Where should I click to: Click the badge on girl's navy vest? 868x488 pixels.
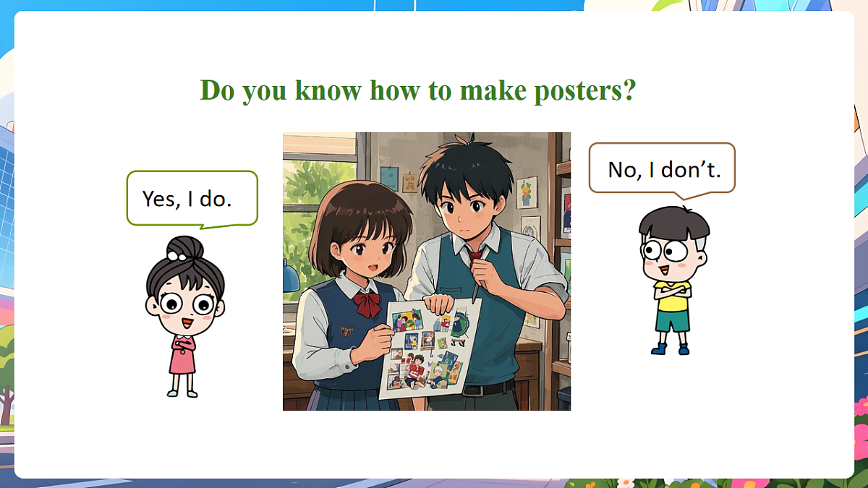[346, 332]
